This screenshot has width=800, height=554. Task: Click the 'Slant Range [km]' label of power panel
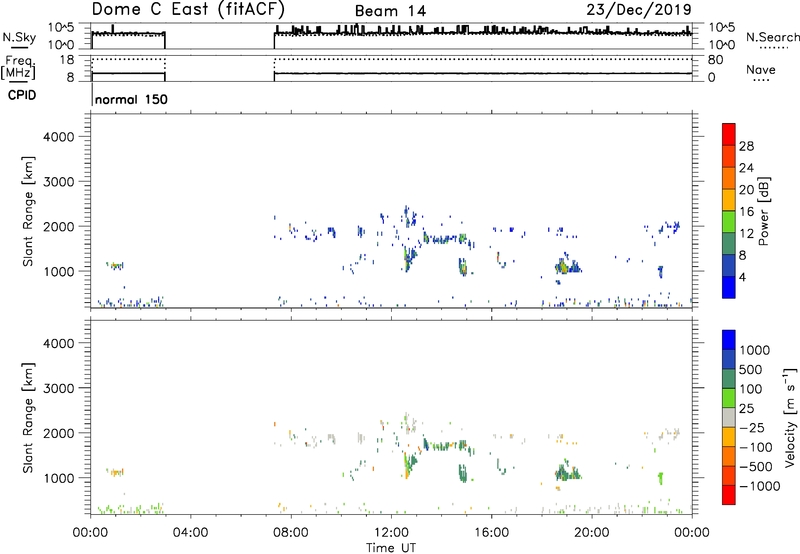tap(28, 211)
